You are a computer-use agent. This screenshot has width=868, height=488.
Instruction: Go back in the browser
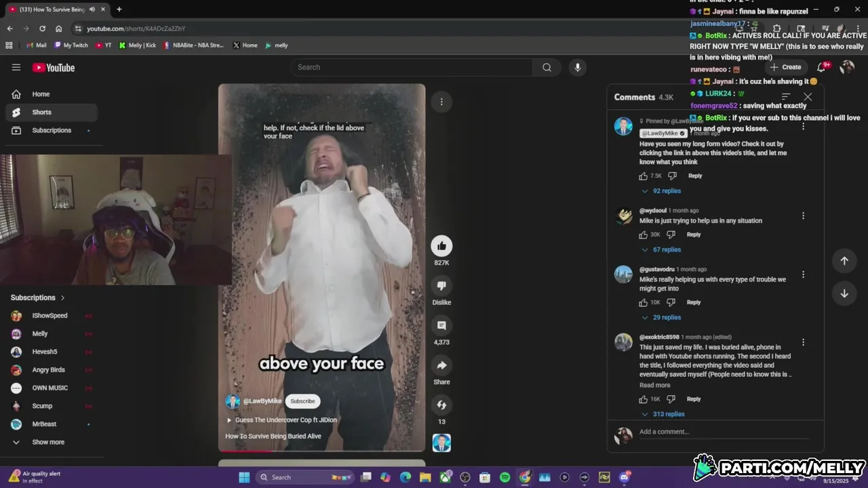click(9, 28)
